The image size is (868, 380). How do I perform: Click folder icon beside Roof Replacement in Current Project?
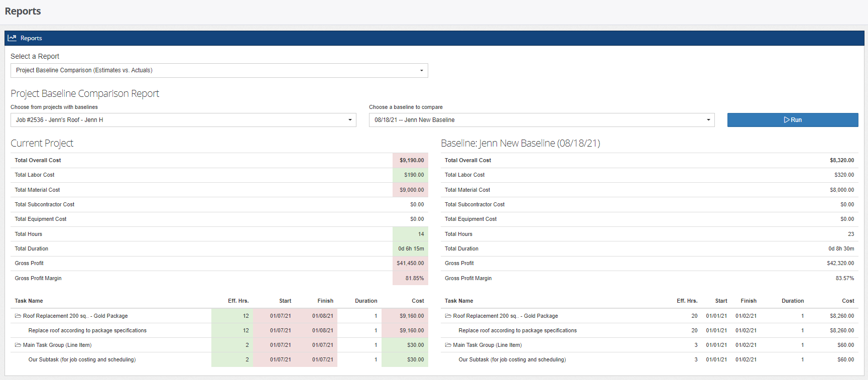point(18,316)
